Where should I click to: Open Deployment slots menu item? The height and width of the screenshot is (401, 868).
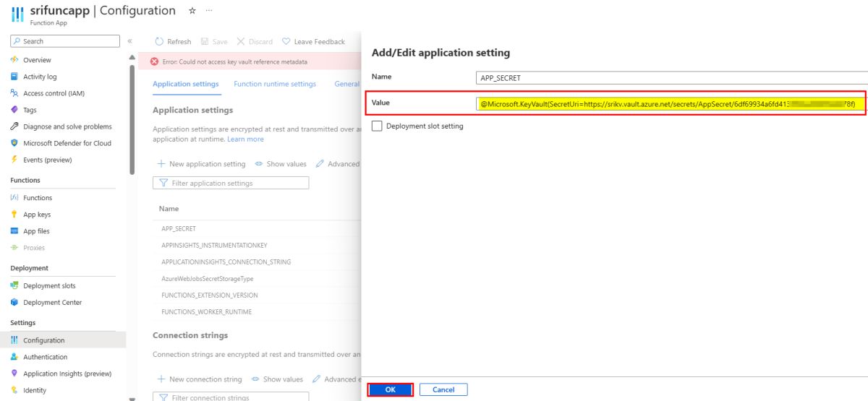point(49,286)
